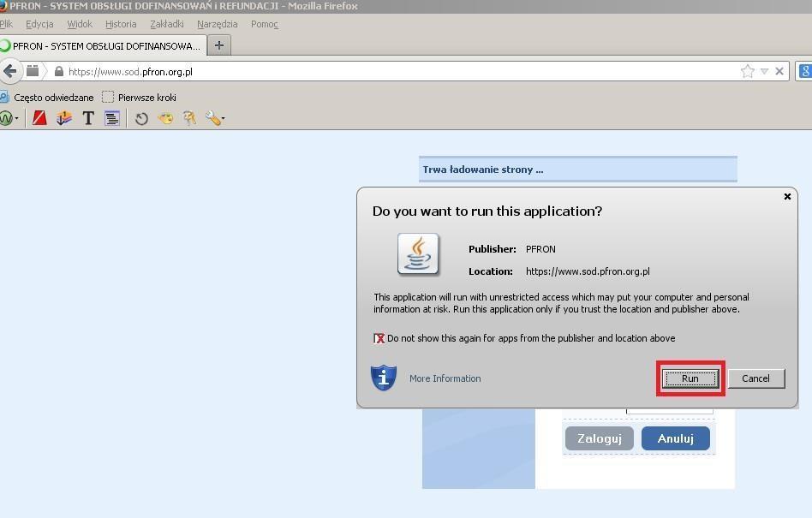Expand dropdown arrow beside wrench icon
The width and height of the screenshot is (812, 518).
click(x=224, y=119)
